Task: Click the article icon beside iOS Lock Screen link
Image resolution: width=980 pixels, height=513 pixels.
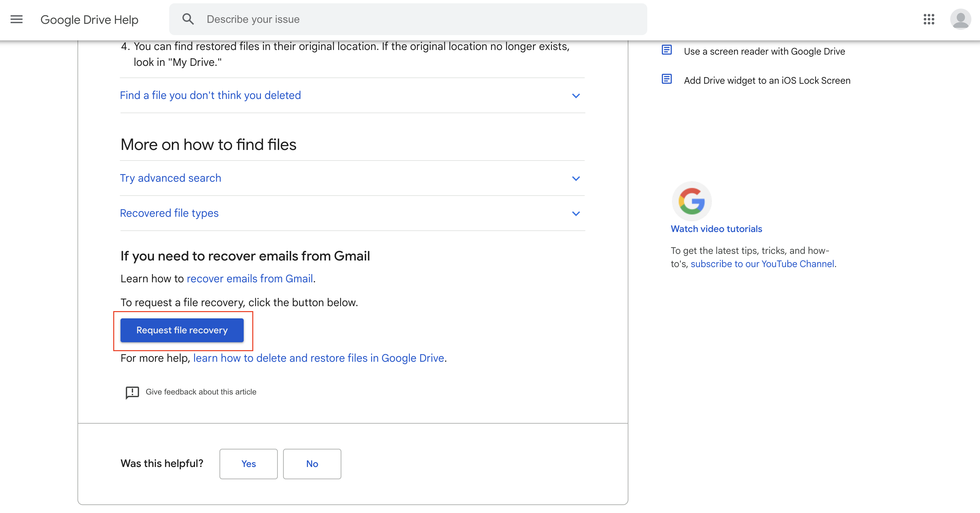Action: click(666, 79)
